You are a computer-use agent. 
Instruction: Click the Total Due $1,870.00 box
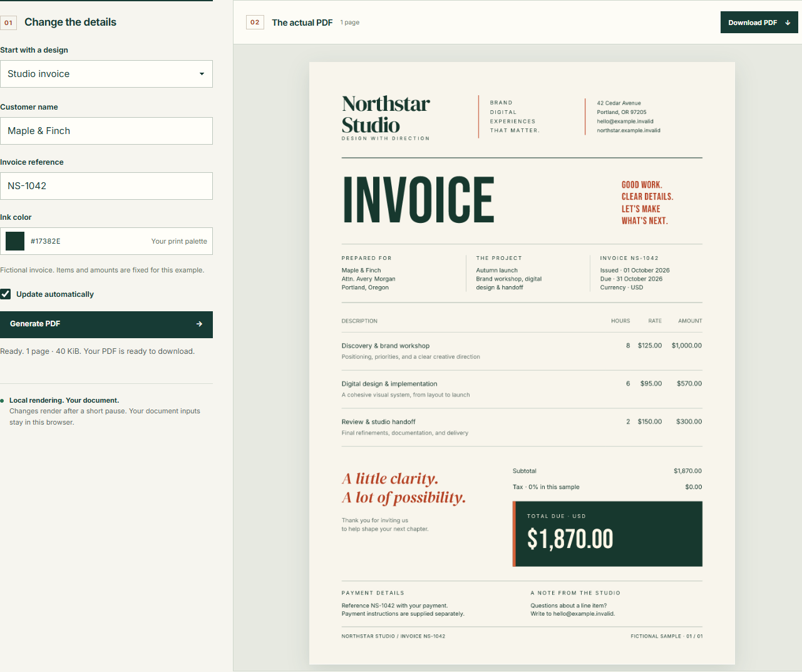coord(607,534)
